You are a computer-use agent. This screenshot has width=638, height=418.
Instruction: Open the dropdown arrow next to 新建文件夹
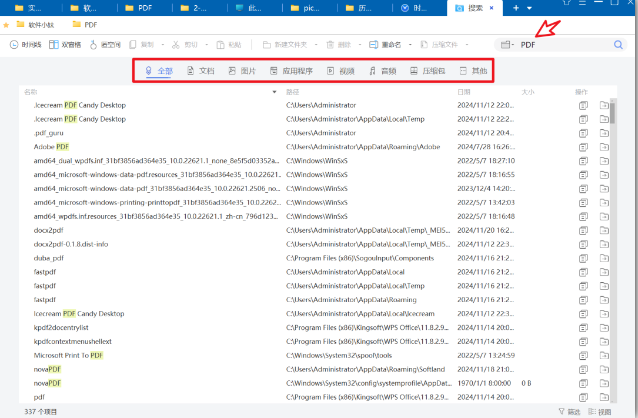(x=316, y=44)
